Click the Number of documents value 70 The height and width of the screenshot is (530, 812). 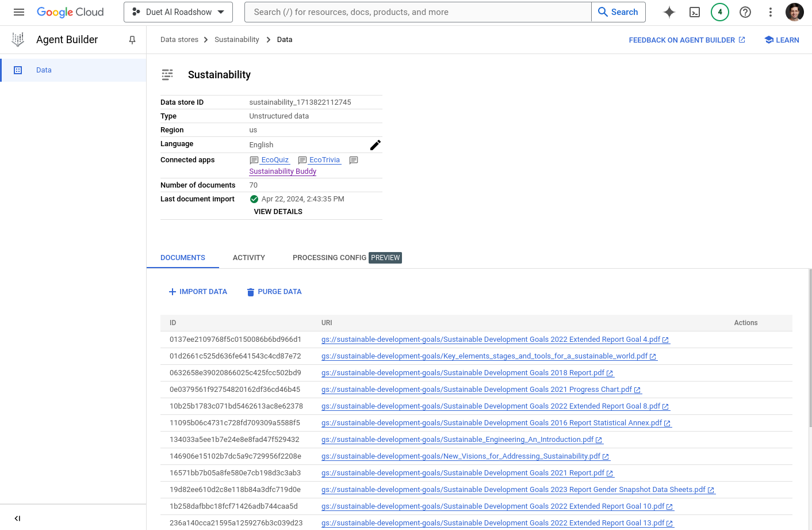[254, 185]
